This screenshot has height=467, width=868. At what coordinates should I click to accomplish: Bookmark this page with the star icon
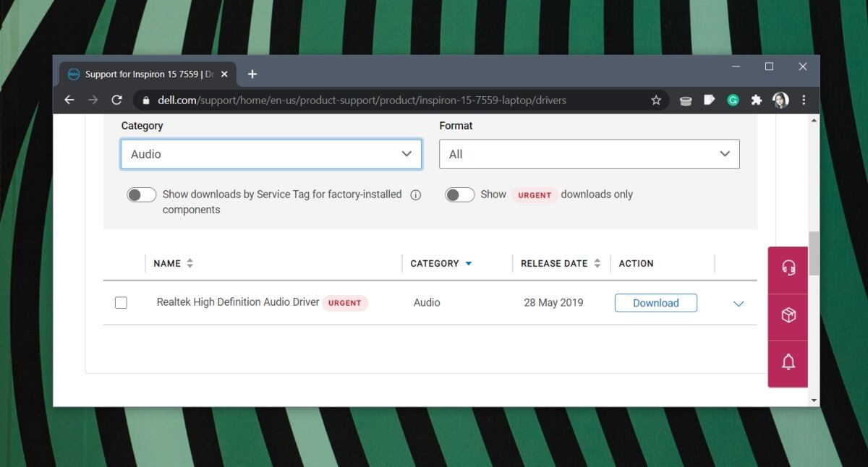(656, 100)
